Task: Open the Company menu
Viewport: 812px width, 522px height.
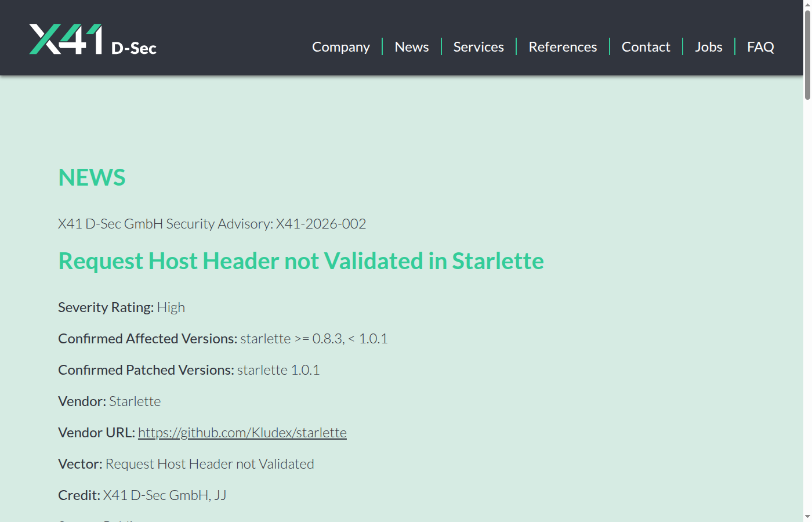Action: pos(341,47)
